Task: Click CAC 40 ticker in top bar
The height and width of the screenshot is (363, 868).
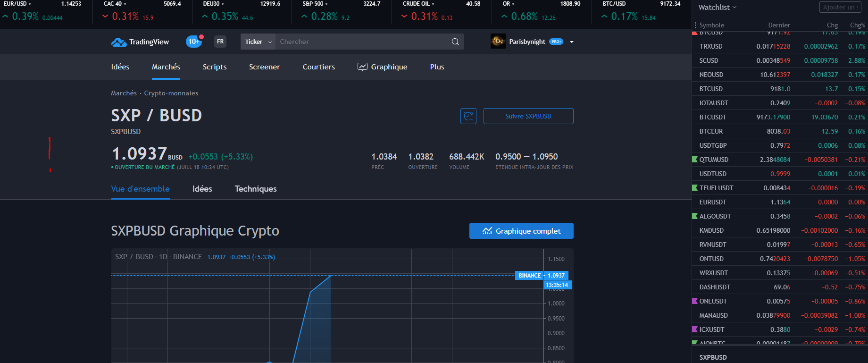Action: click(142, 11)
